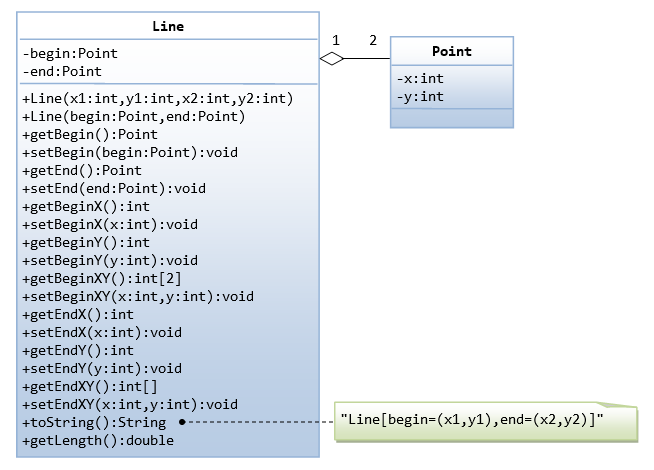Click the +getBeginXY():int[2] method

tap(101, 278)
